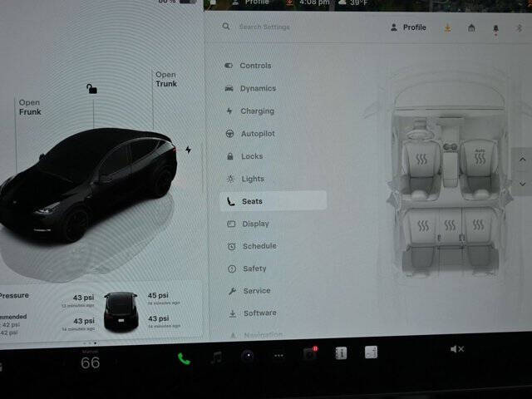Image resolution: width=532 pixels, height=399 pixels.
Task: Unmute using the muted speaker icon
Action: 457,349
